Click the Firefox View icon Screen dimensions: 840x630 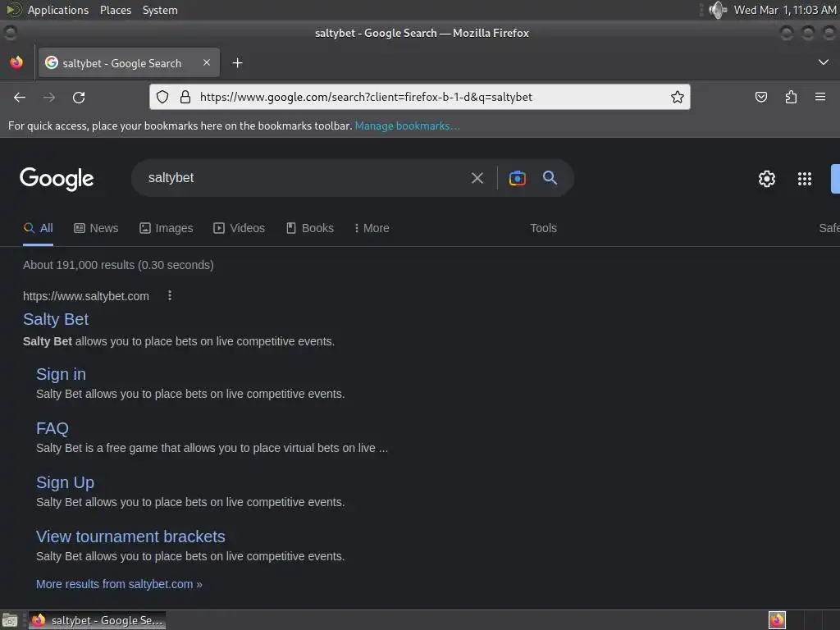tap(16, 62)
